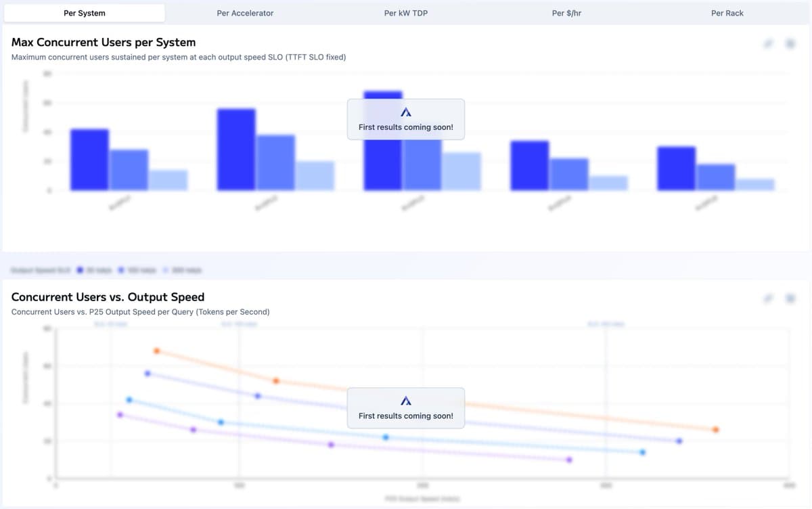Open the Per Rack view
Viewport: 812px width, 509px height.
pyautogui.click(x=727, y=12)
